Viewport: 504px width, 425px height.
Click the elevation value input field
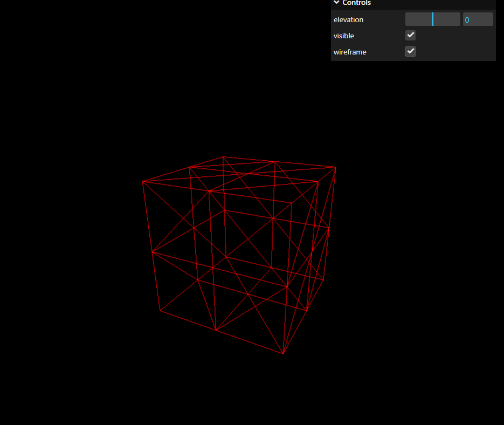478,19
